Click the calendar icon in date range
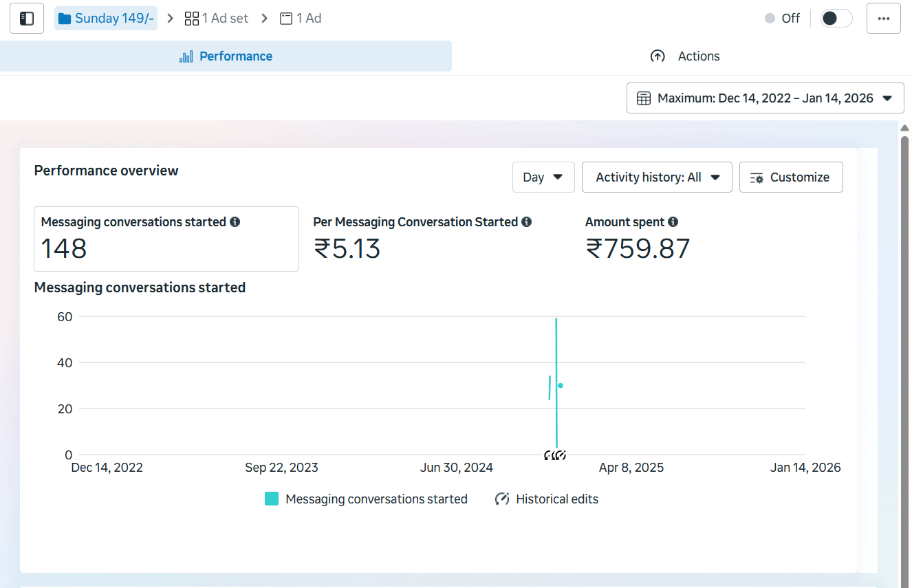912x588 pixels. click(643, 98)
